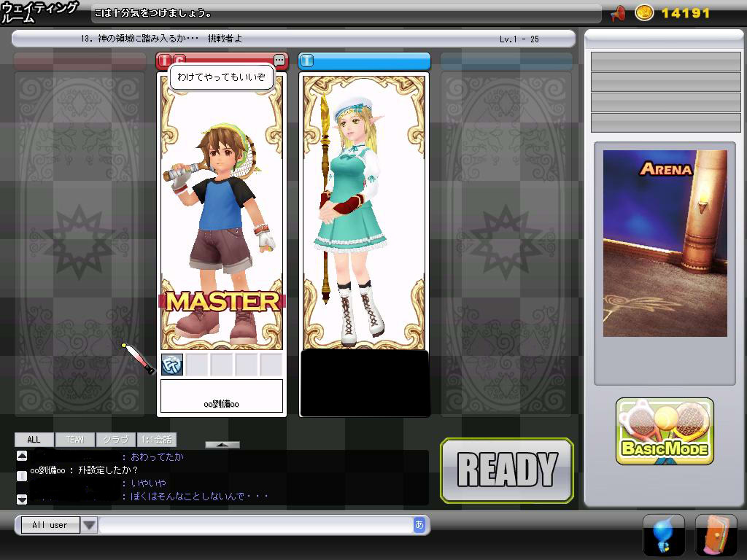Select the 1:1会話 chat tab
Viewport: 747px width, 560px height.
156,440
